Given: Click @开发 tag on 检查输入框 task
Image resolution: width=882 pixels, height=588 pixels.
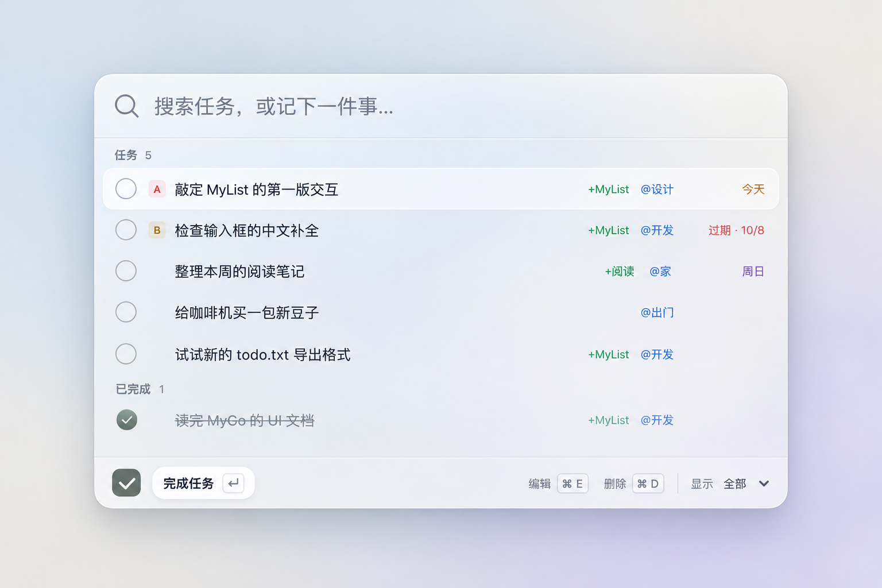Looking at the screenshot, I should [657, 230].
